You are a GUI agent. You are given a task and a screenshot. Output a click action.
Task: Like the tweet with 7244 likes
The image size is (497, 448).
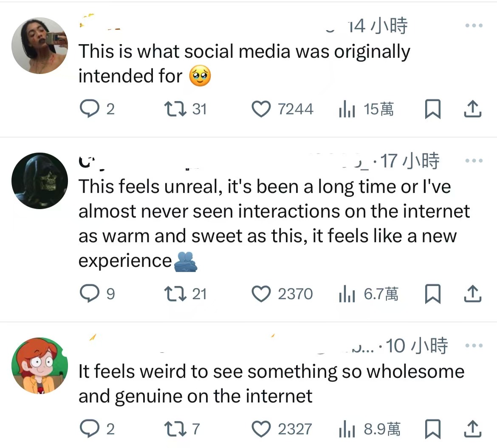(261, 109)
